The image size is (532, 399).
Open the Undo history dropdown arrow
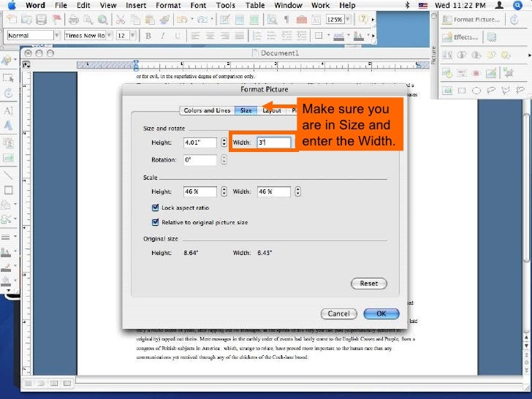coord(192,20)
